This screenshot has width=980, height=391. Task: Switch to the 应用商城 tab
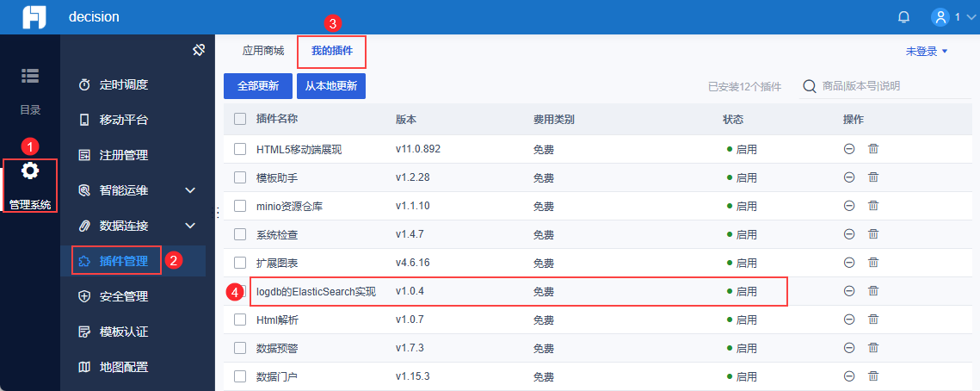pyautogui.click(x=263, y=51)
